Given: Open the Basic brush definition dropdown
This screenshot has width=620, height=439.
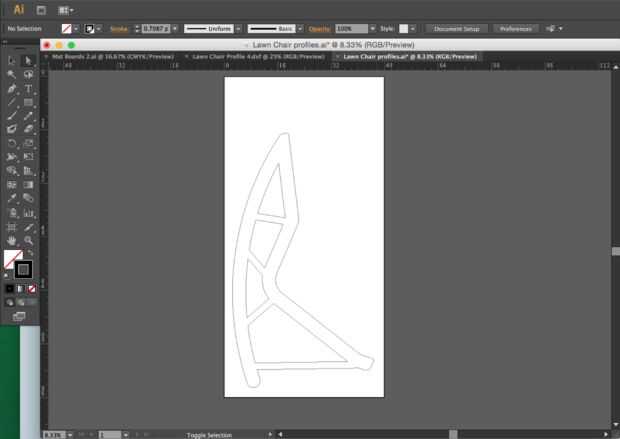Looking at the screenshot, I should tap(300, 29).
